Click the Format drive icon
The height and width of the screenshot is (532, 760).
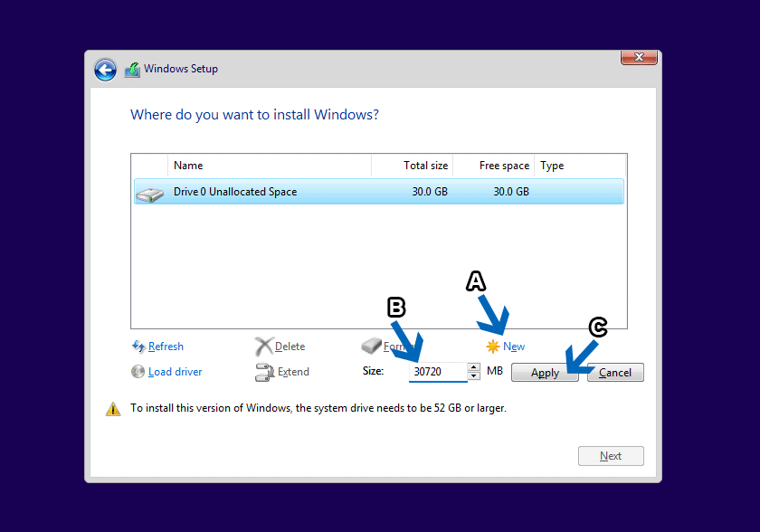click(x=373, y=347)
